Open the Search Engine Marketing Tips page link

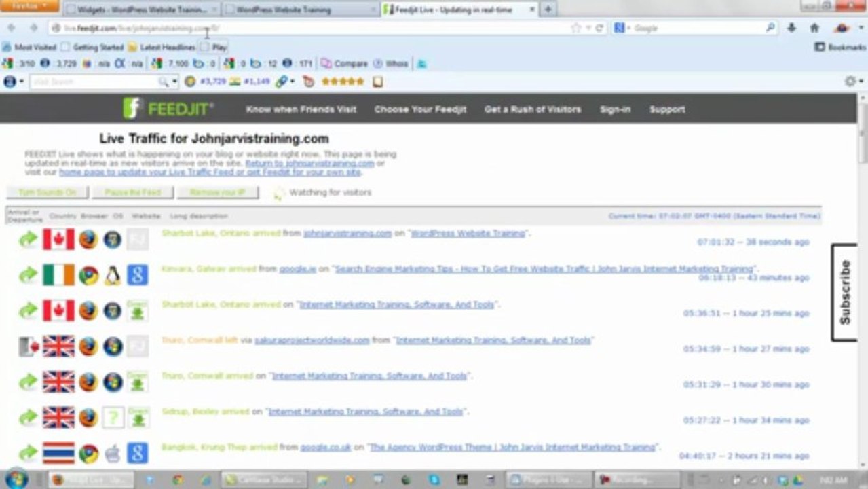[544, 269]
